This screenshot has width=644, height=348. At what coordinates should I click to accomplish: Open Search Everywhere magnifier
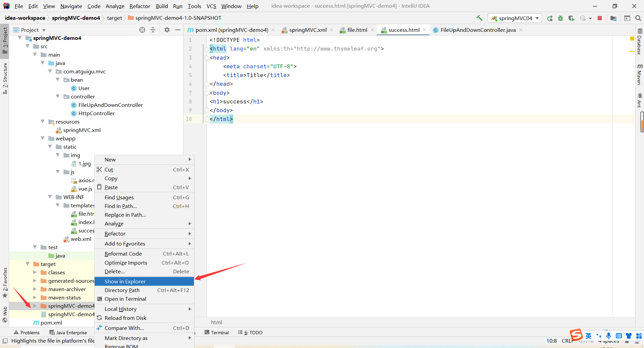pyautogui.click(x=638, y=18)
